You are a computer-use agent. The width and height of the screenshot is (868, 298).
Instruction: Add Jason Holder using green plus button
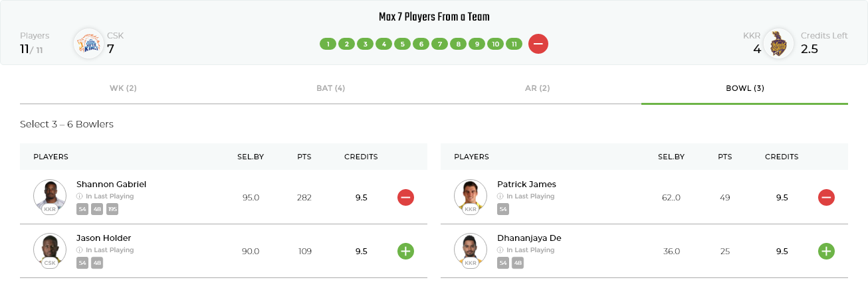point(405,251)
